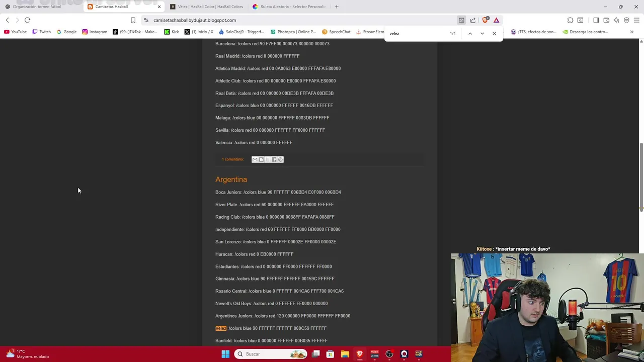644x362 pixels.
Task: Open the Brave Rewards triangle icon
Action: pos(496,20)
